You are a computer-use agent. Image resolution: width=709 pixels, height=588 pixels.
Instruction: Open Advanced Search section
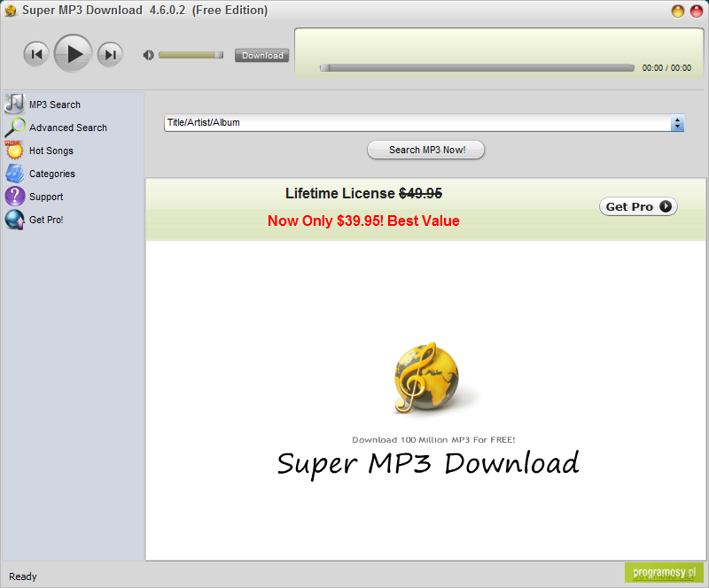pyautogui.click(x=68, y=128)
